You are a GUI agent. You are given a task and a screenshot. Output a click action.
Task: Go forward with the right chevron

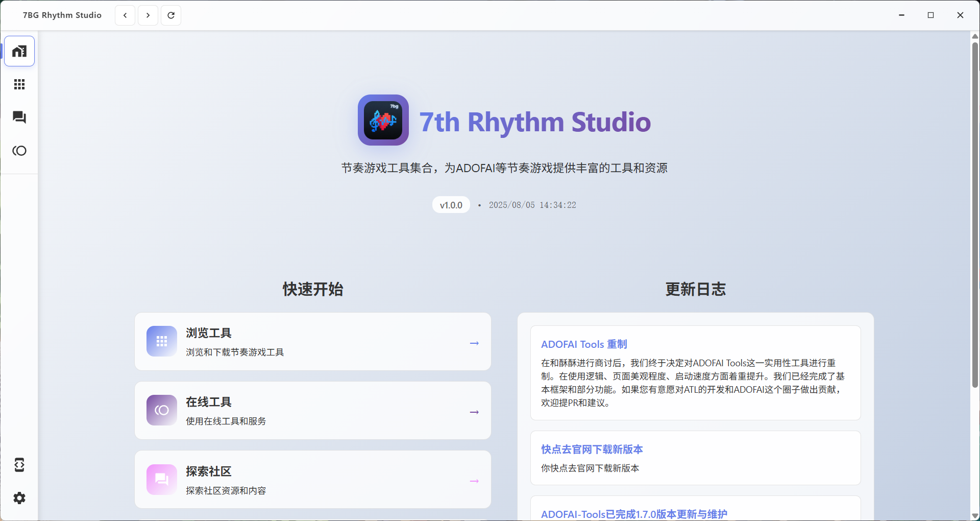coord(148,15)
